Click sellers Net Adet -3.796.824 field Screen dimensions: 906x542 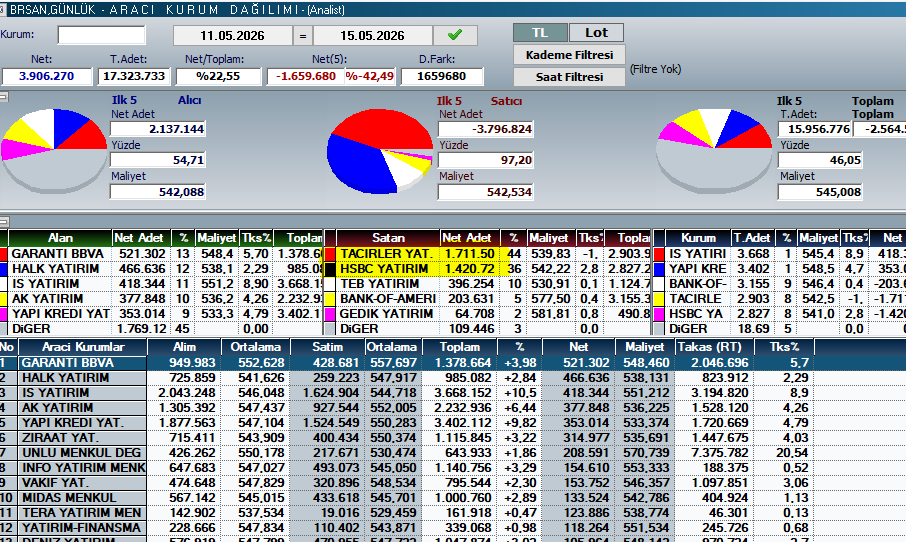click(x=485, y=129)
